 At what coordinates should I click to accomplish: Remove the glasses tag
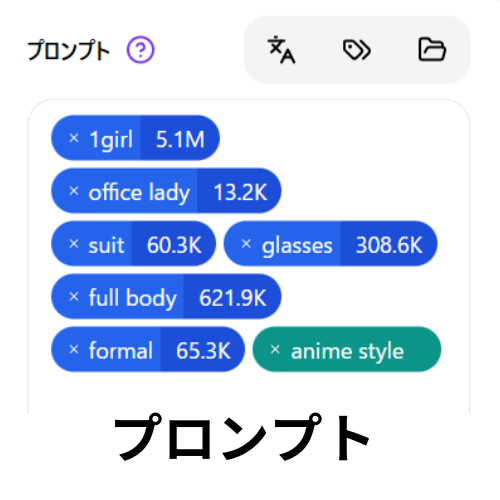[246, 244]
